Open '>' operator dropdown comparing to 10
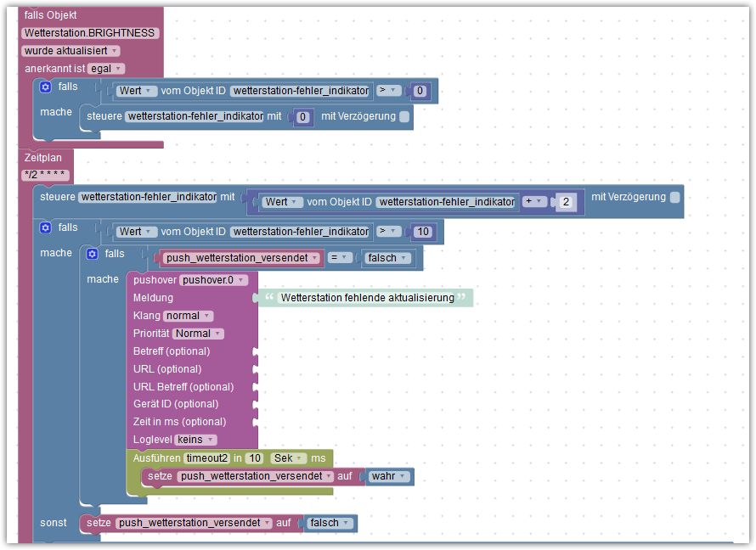 point(388,231)
